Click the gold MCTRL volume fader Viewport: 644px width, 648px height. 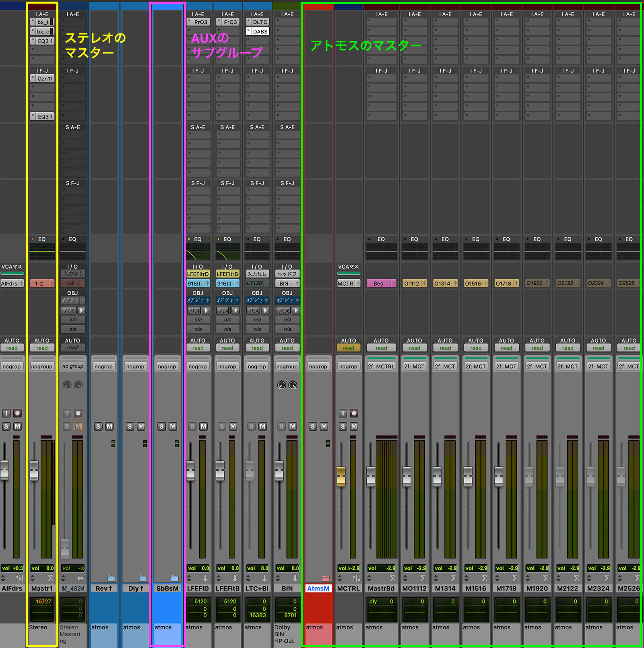[x=341, y=477]
